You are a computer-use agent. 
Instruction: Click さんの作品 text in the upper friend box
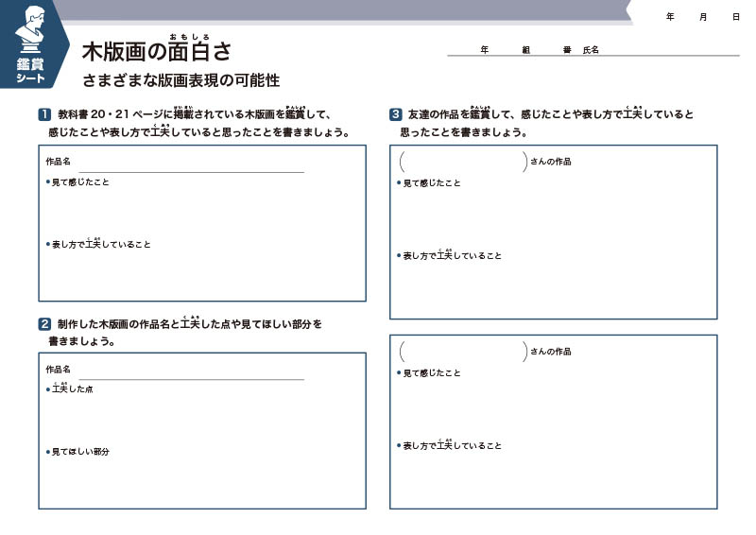tap(551, 162)
